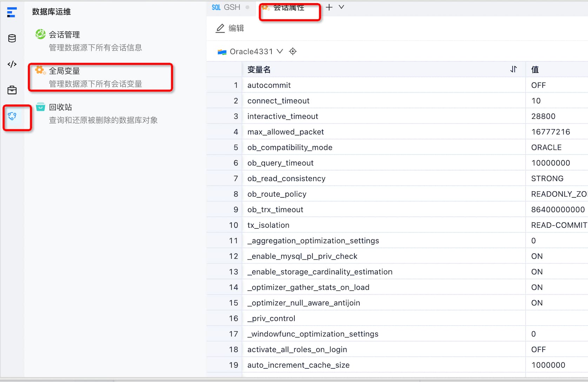The width and height of the screenshot is (588, 382).
Task: Click the pencil edit icon
Action: [x=220, y=28]
